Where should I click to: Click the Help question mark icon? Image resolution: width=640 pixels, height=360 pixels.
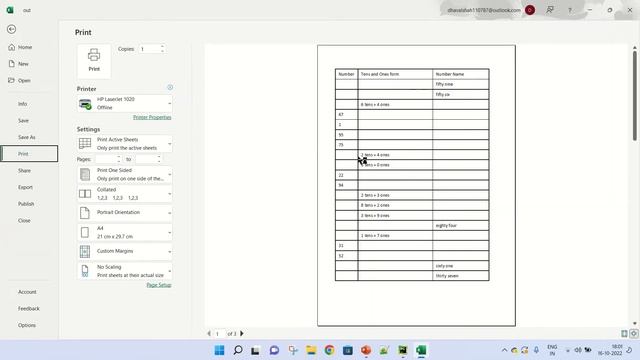[x=570, y=10]
